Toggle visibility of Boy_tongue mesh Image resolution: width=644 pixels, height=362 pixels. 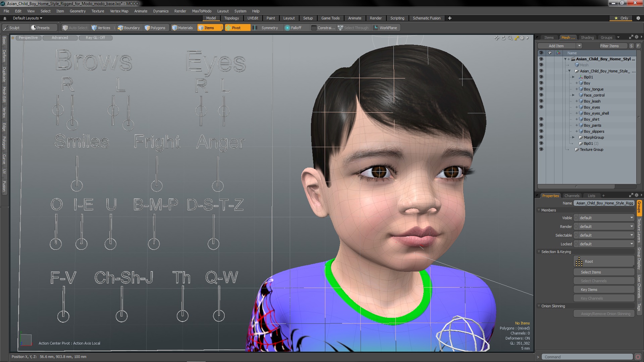(x=541, y=89)
